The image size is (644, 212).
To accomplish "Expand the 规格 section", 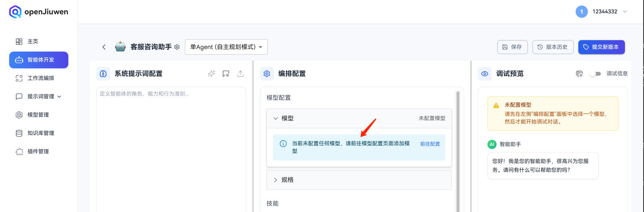I will click(x=359, y=180).
